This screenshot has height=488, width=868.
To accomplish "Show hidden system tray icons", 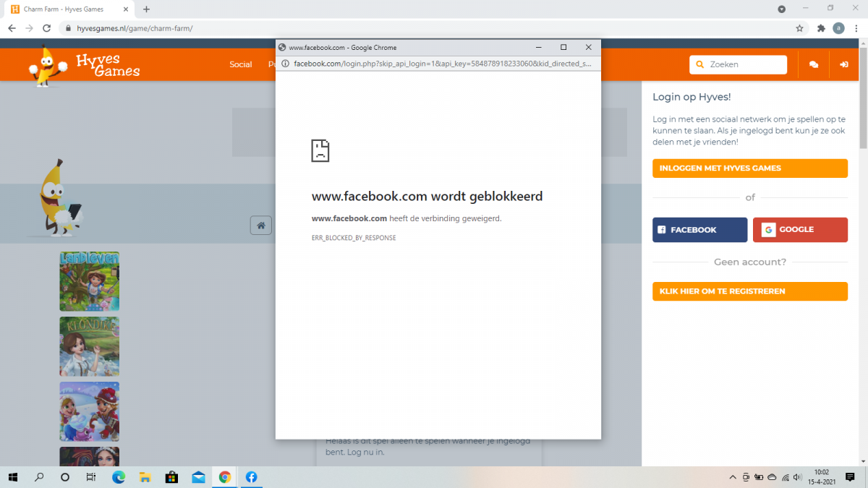I will pos(733,477).
